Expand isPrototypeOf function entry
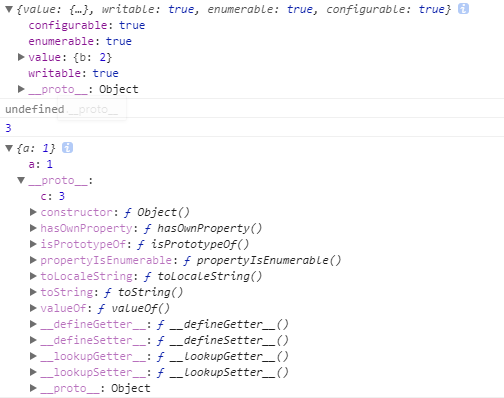504x398 pixels. coord(33,244)
